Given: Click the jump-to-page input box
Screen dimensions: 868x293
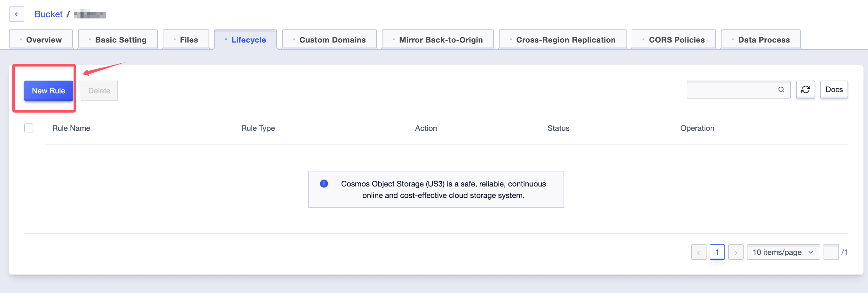Looking at the screenshot, I should click(x=831, y=252).
